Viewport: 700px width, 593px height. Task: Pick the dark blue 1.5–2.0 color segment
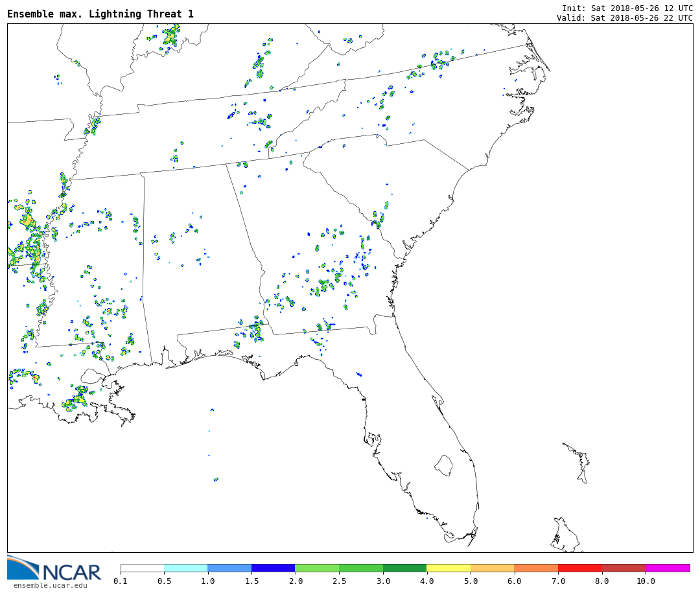pos(273,568)
